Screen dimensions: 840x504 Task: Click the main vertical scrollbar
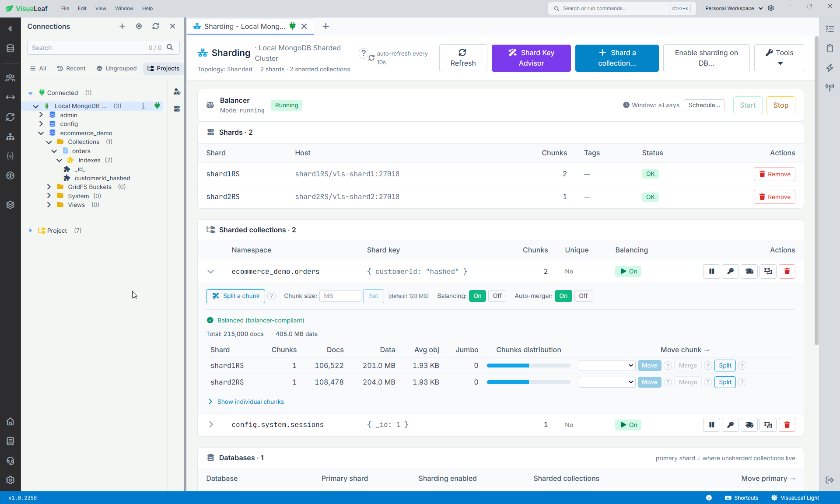point(816,191)
